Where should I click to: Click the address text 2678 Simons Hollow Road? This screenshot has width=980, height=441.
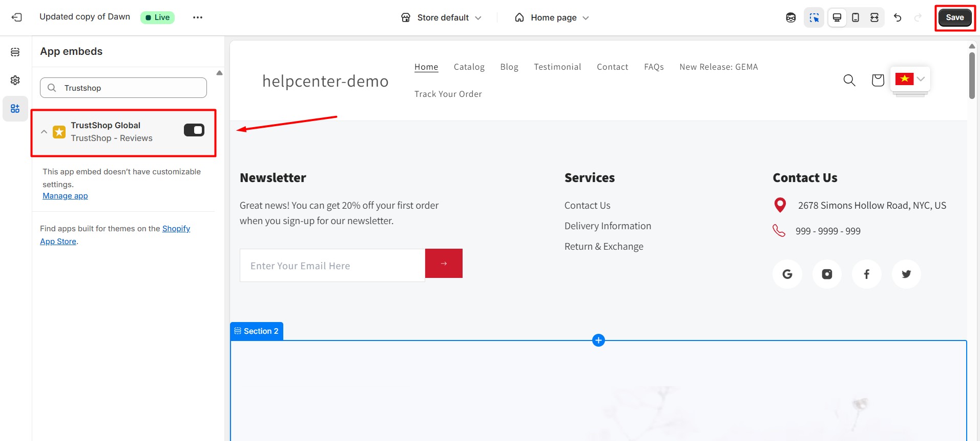click(872, 206)
